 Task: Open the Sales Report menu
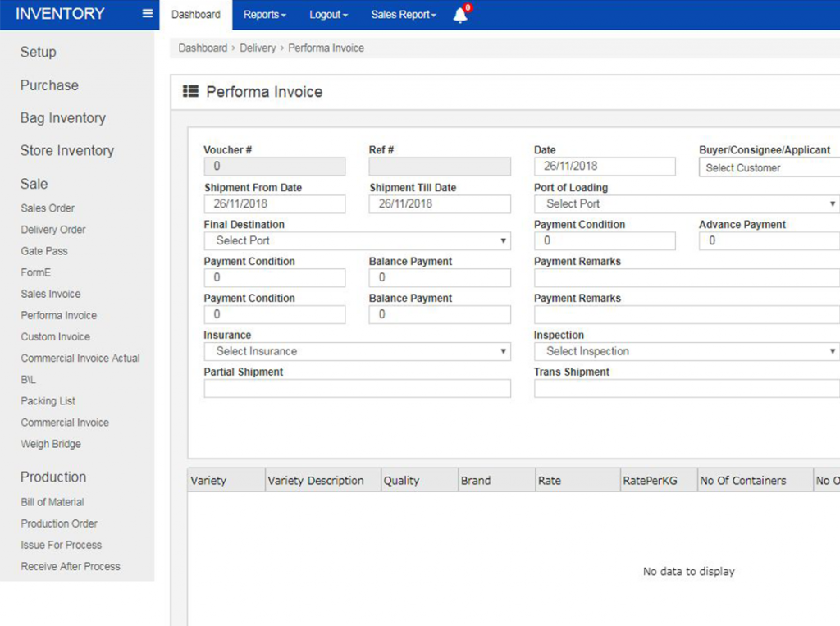(404, 15)
